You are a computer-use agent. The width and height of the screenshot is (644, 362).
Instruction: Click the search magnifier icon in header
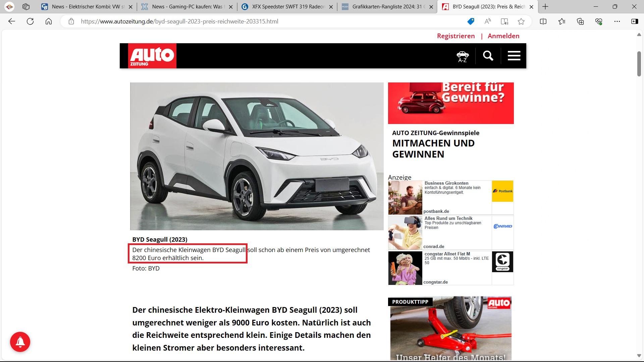488,56
